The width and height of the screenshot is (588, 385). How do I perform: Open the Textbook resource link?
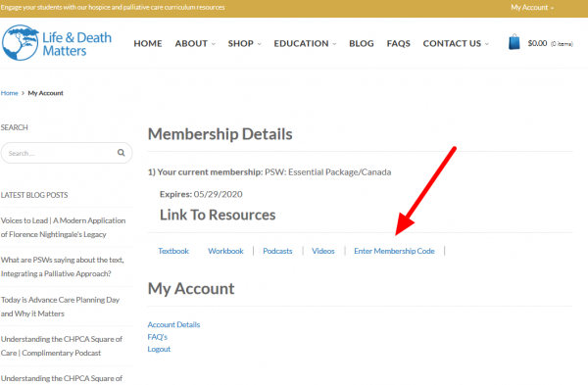[173, 251]
